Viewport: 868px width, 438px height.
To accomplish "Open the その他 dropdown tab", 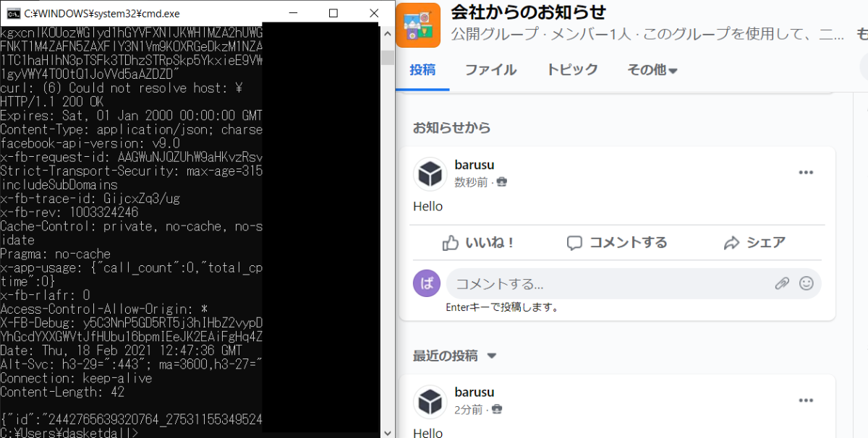I will (x=652, y=70).
